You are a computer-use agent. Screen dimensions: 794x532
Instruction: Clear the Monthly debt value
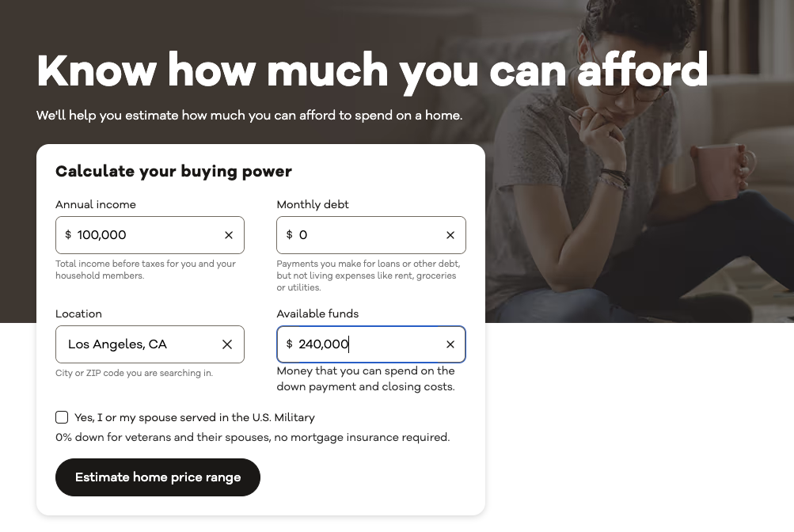[x=450, y=235]
